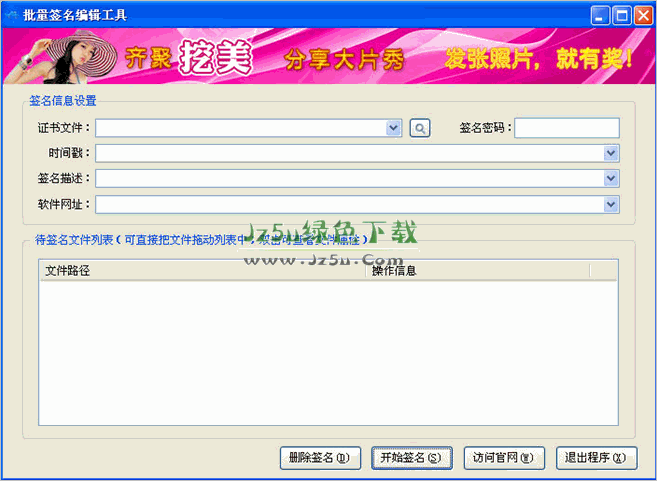Start signing with 开始签名(S) button
657x481 pixels.
(x=411, y=458)
